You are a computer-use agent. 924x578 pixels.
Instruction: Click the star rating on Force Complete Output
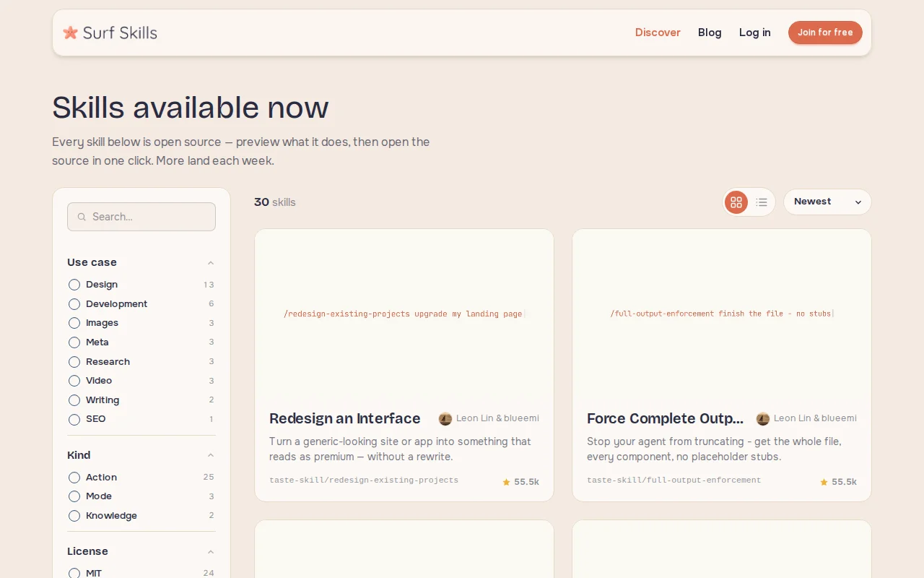838,482
